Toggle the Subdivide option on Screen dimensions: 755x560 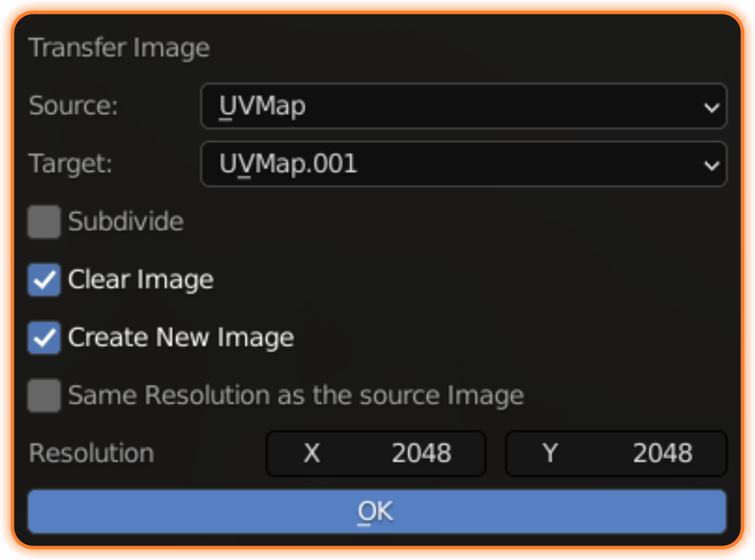pos(43,221)
